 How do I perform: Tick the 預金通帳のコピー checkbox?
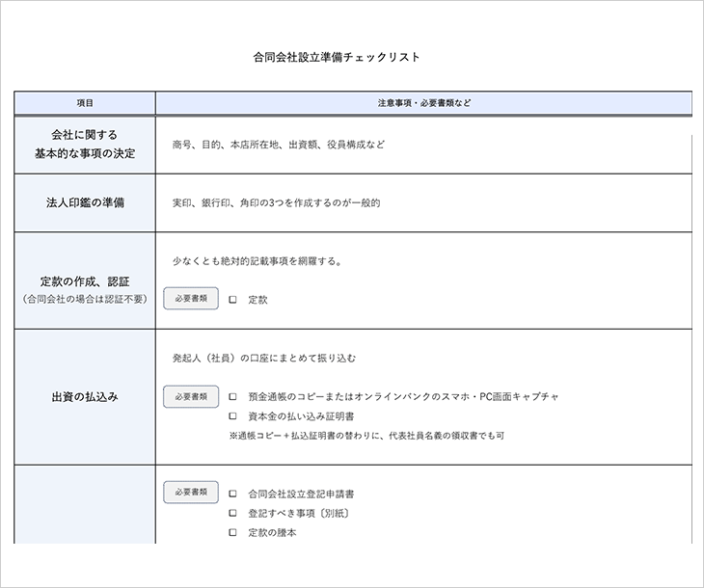[x=232, y=396]
